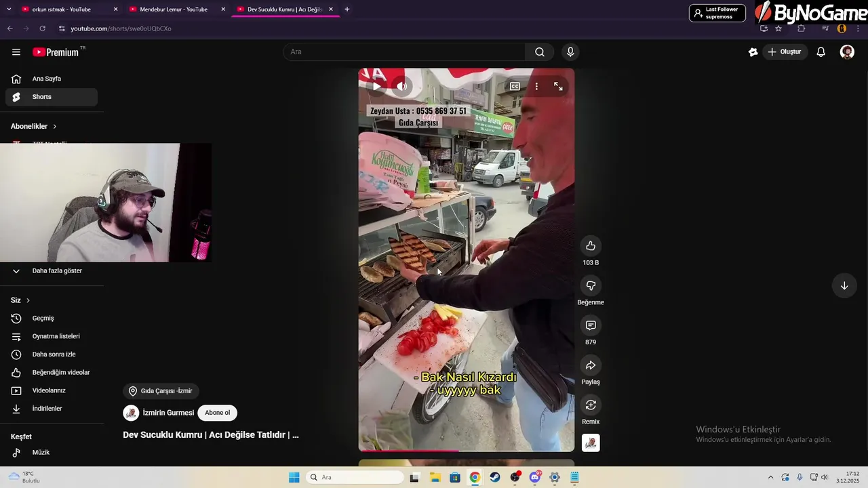Bookmark this page with the star icon
Image resolution: width=868 pixels, height=488 pixels.
click(778, 28)
